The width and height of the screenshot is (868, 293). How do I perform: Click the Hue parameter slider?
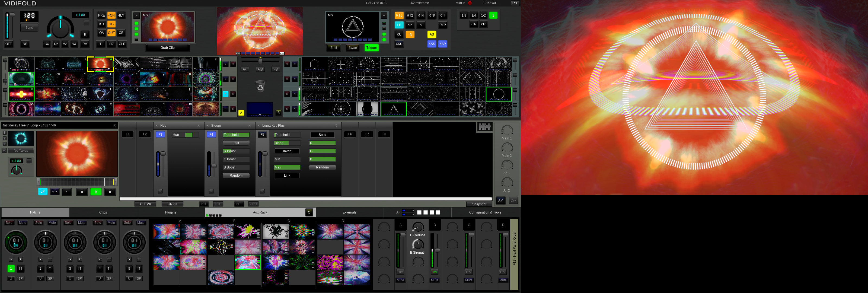tap(185, 135)
